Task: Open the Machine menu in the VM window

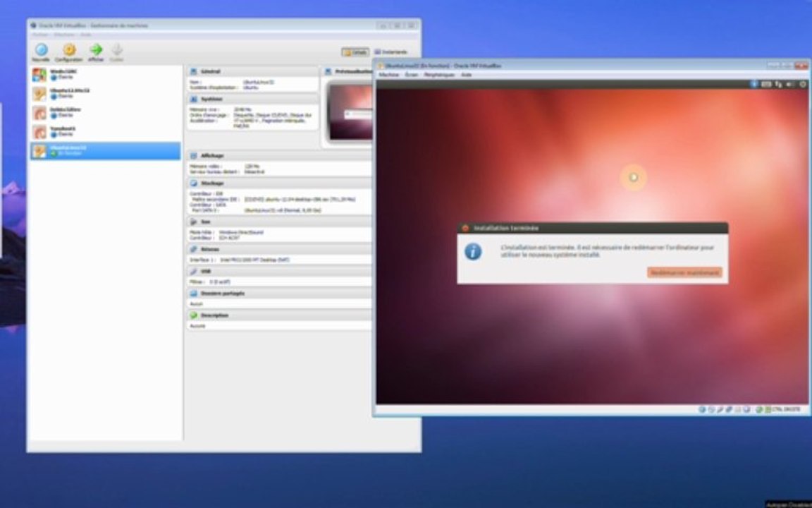Action: pos(389,75)
